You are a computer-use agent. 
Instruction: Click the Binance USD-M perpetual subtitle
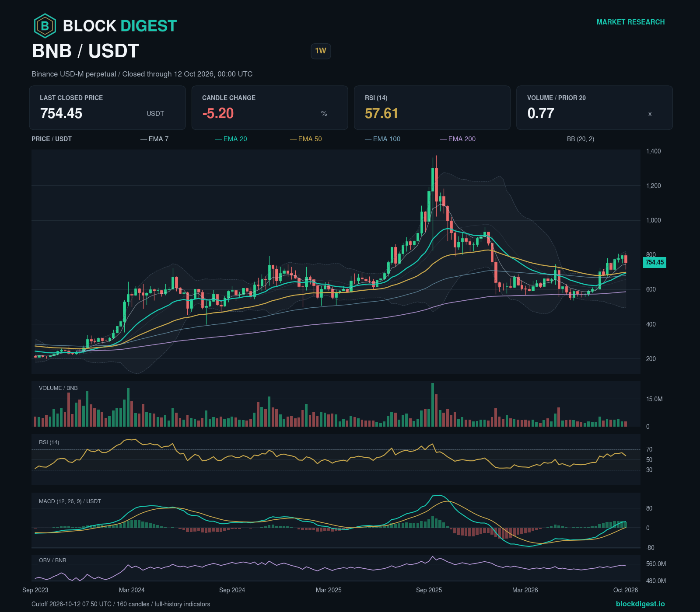[x=142, y=74]
